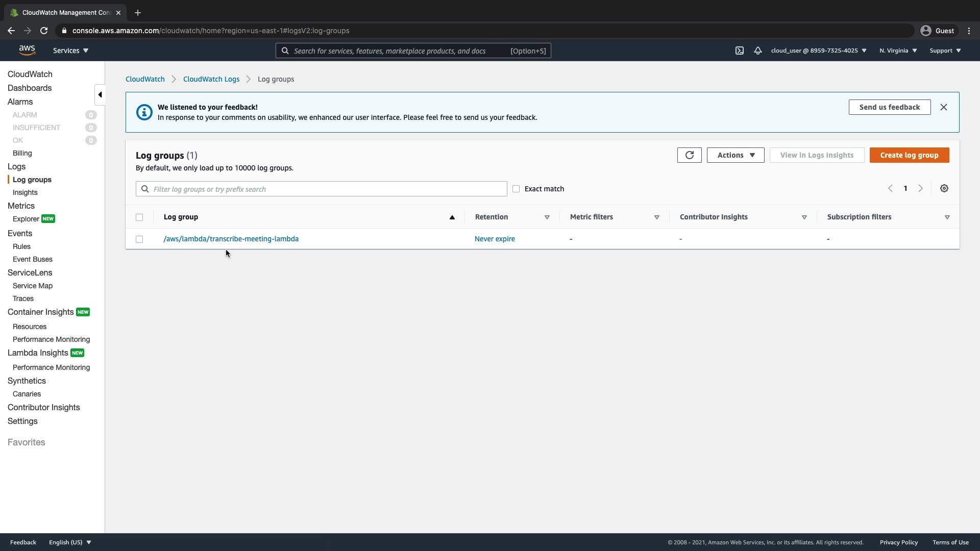
Task: Click the AWS logo home icon
Action: coord(27,50)
